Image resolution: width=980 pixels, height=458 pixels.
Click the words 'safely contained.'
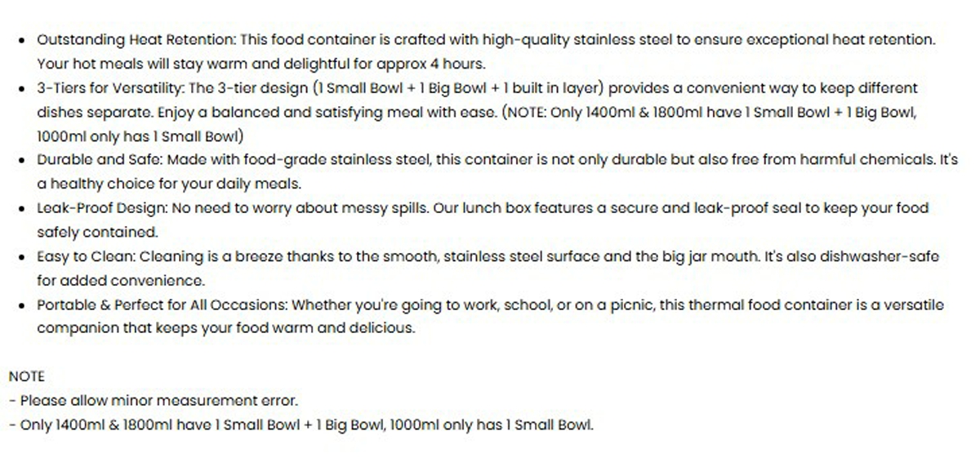coord(97,232)
